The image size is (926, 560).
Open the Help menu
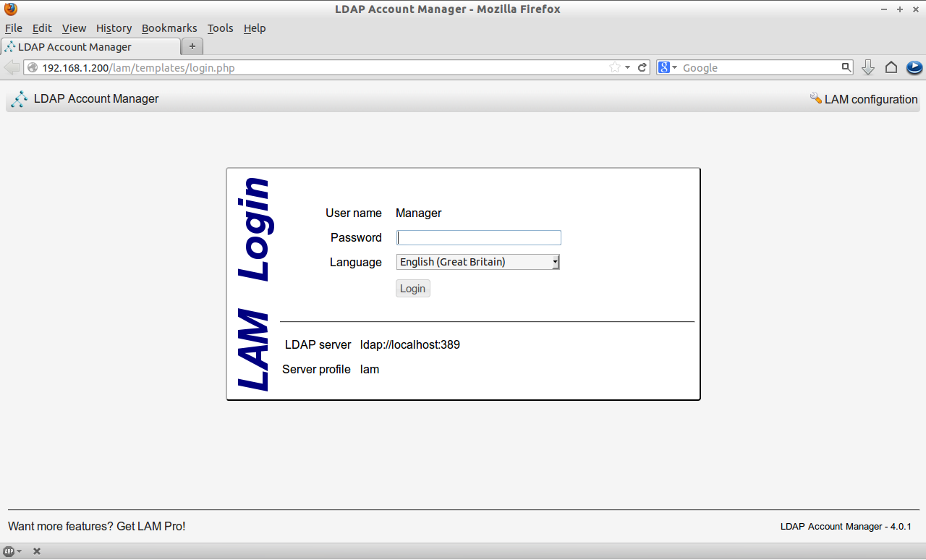tap(255, 28)
